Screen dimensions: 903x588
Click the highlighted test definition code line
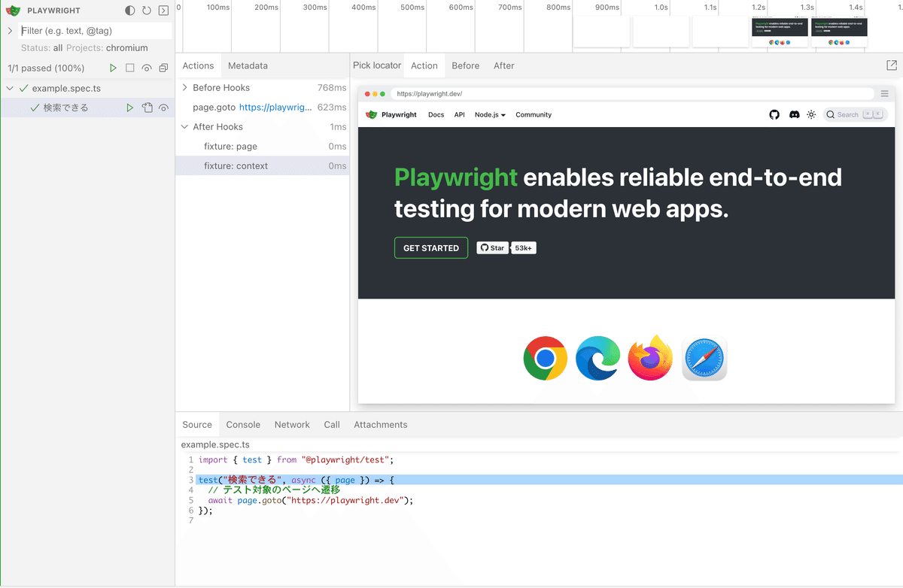tap(549, 480)
